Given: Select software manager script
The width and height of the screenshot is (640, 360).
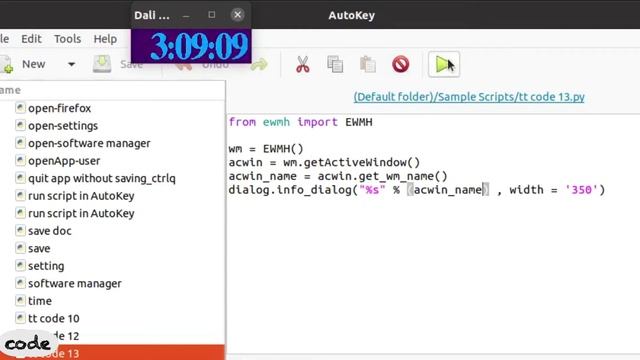Looking at the screenshot, I should [75, 284].
